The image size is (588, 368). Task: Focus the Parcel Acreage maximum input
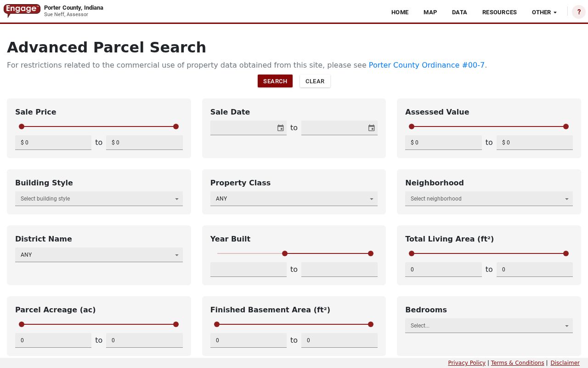[x=144, y=340]
